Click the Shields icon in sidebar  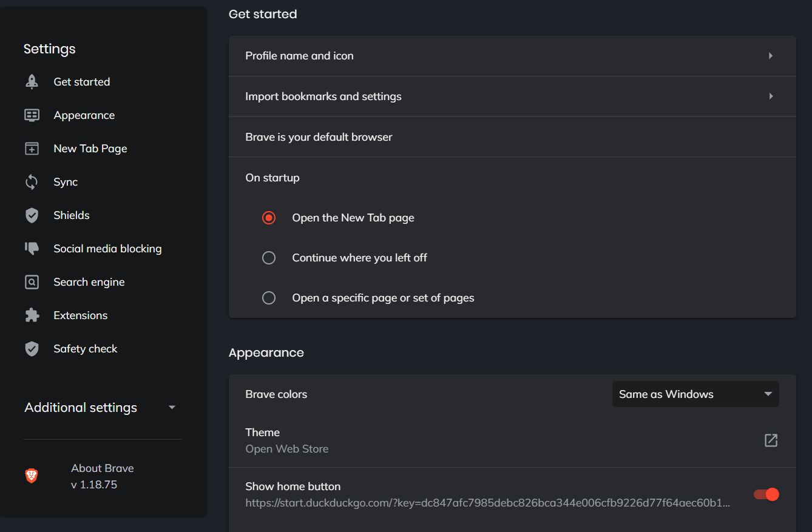(32, 215)
